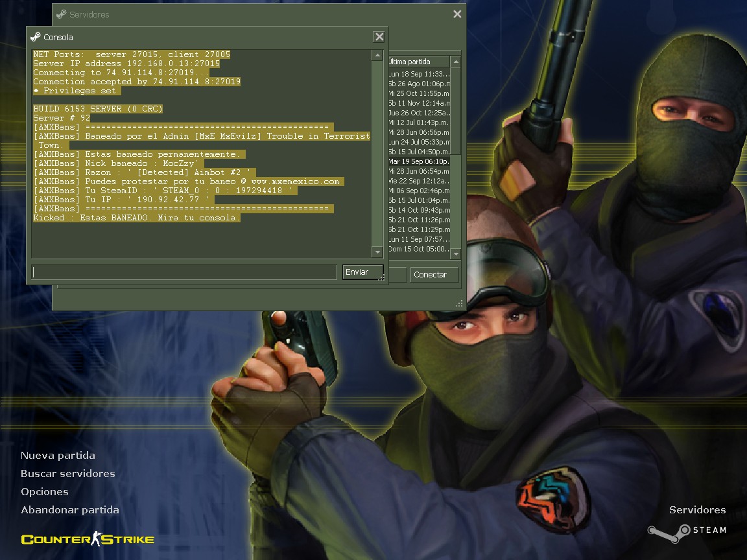Open Nueva partida menu item
The height and width of the screenshot is (560, 747).
(58, 455)
